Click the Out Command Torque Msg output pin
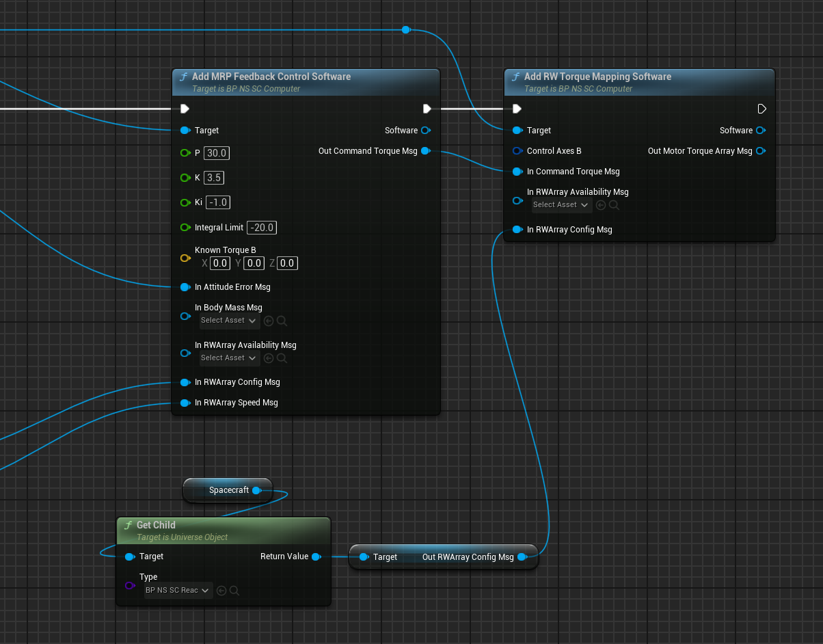 425,151
